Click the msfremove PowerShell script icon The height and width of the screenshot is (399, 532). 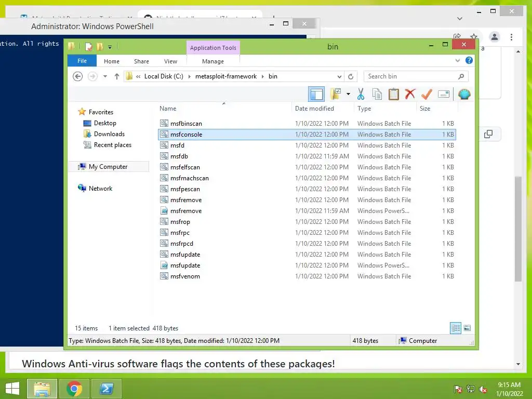(x=164, y=210)
